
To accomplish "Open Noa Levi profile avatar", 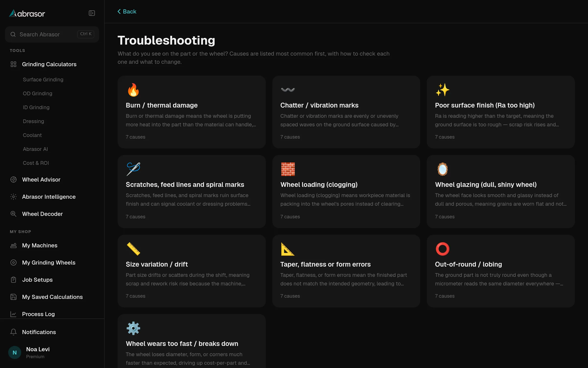I will click(x=15, y=353).
